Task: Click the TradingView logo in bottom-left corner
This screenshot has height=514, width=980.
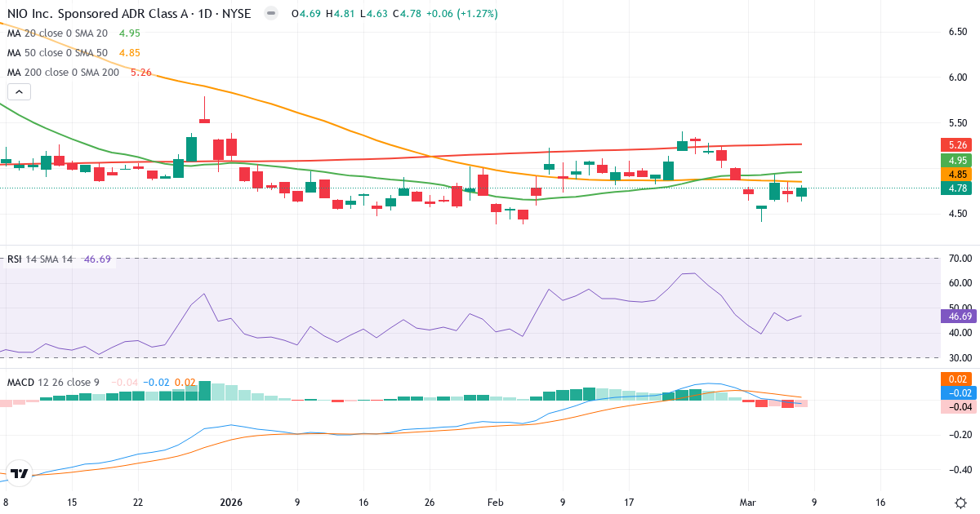Action: coord(18,473)
